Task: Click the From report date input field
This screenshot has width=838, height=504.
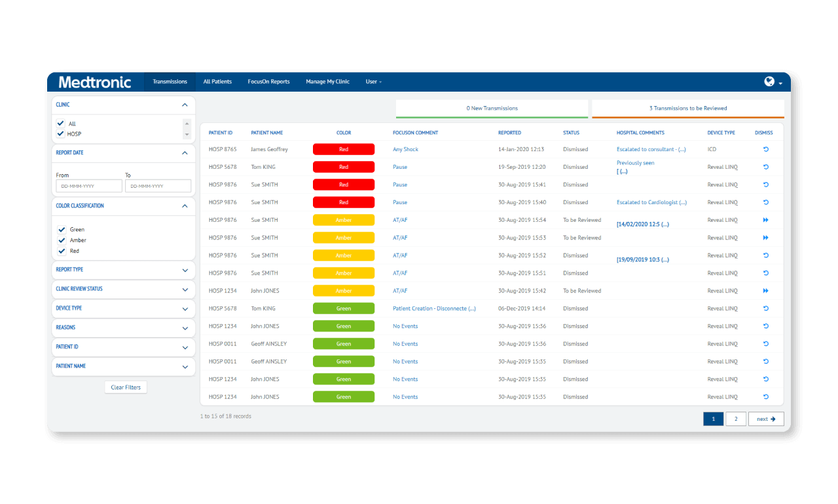Action: point(88,186)
